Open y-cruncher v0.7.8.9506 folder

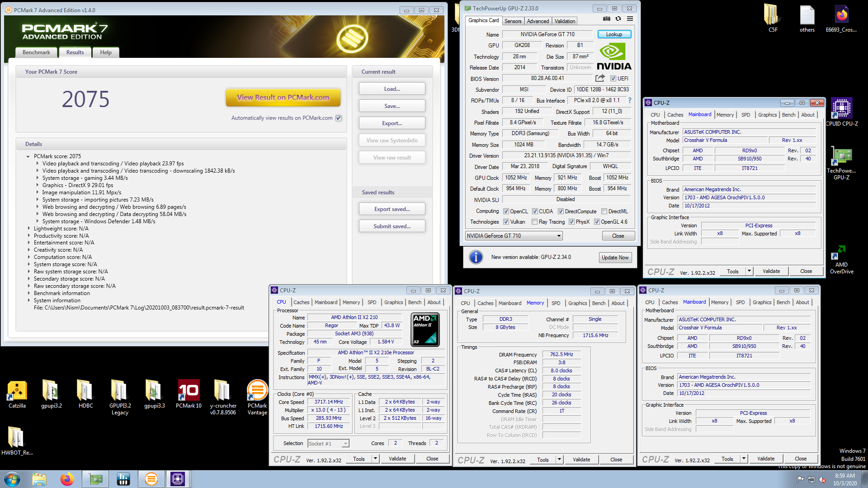tap(223, 397)
